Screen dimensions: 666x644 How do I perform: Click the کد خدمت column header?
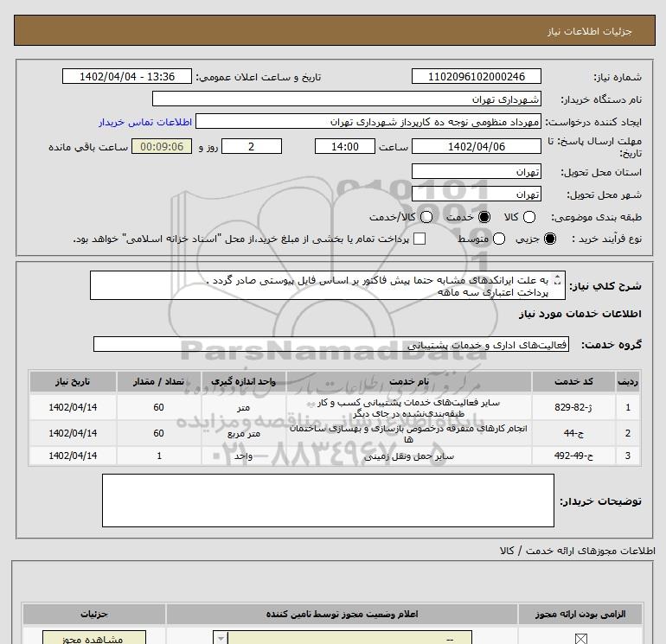click(573, 381)
